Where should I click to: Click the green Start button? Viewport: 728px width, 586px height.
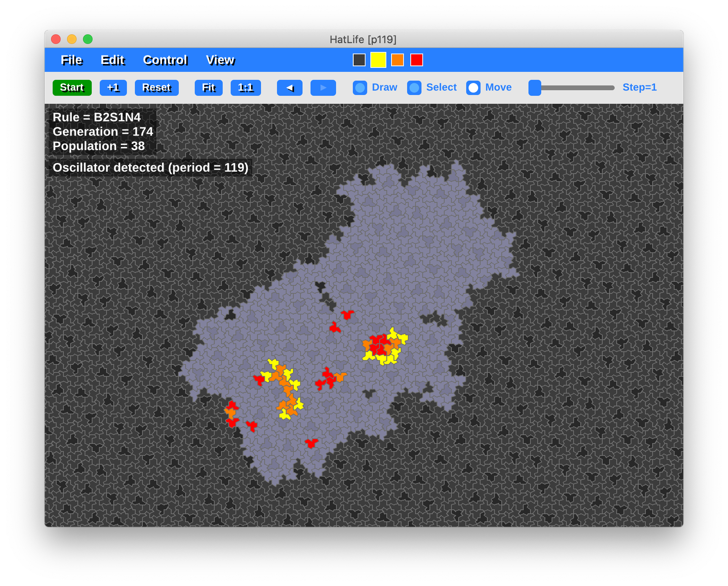(72, 87)
